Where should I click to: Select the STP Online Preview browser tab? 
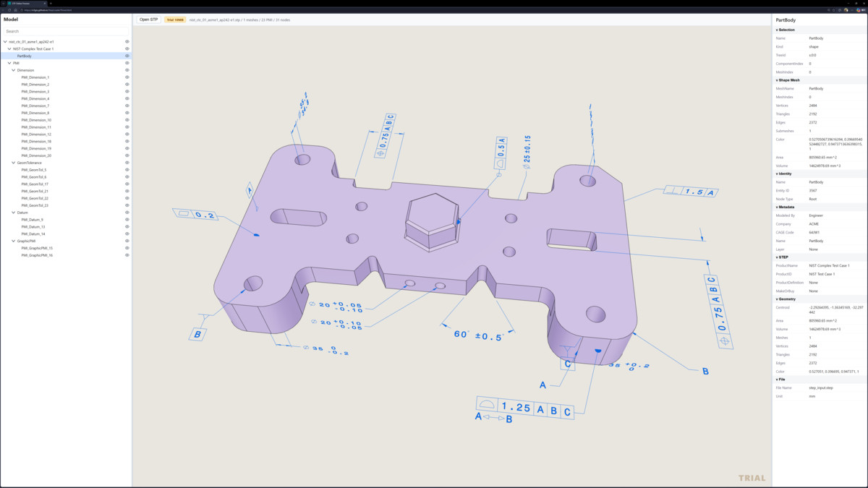point(26,4)
